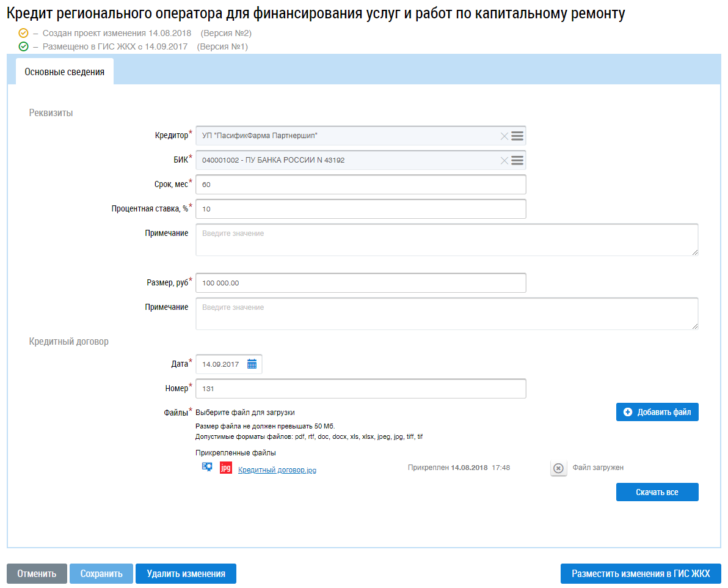
Task: Clear the Кредитор field with X icon
Action: [504, 136]
